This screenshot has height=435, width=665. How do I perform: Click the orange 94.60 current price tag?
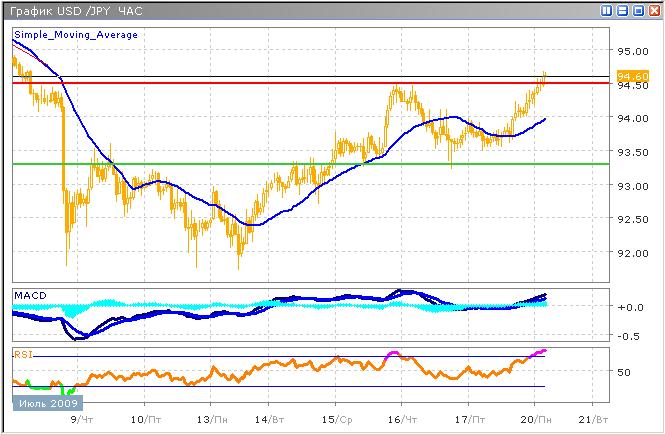[631, 76]
